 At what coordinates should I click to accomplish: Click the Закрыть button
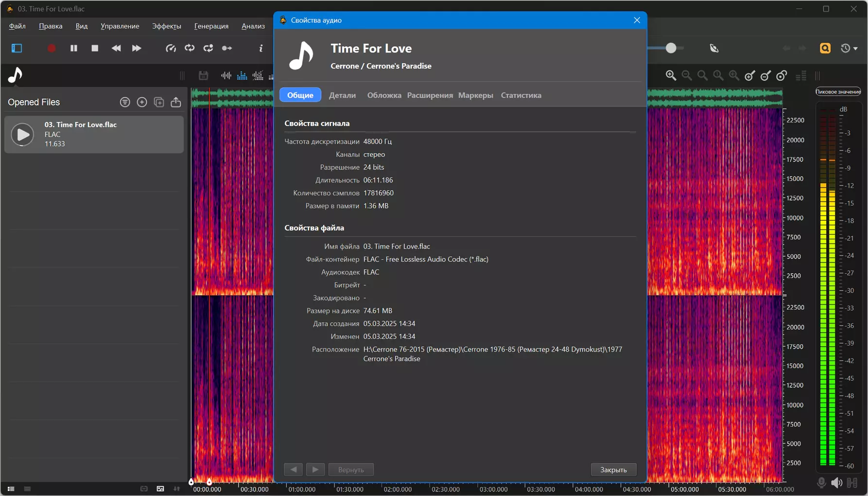pos(613,470)
